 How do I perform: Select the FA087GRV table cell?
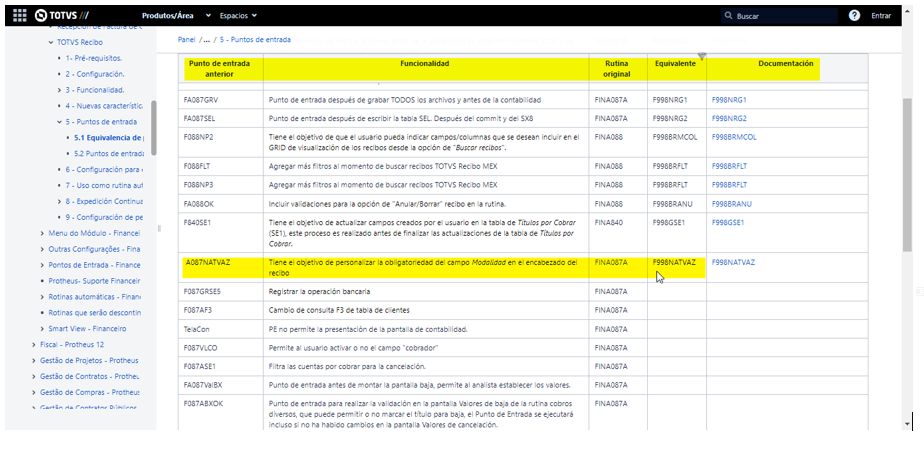(220, 100)
